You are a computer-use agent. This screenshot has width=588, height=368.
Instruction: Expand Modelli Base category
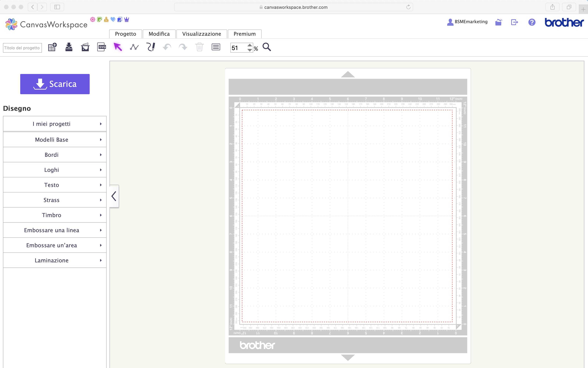pyautogui.click(x=55, y=140)
